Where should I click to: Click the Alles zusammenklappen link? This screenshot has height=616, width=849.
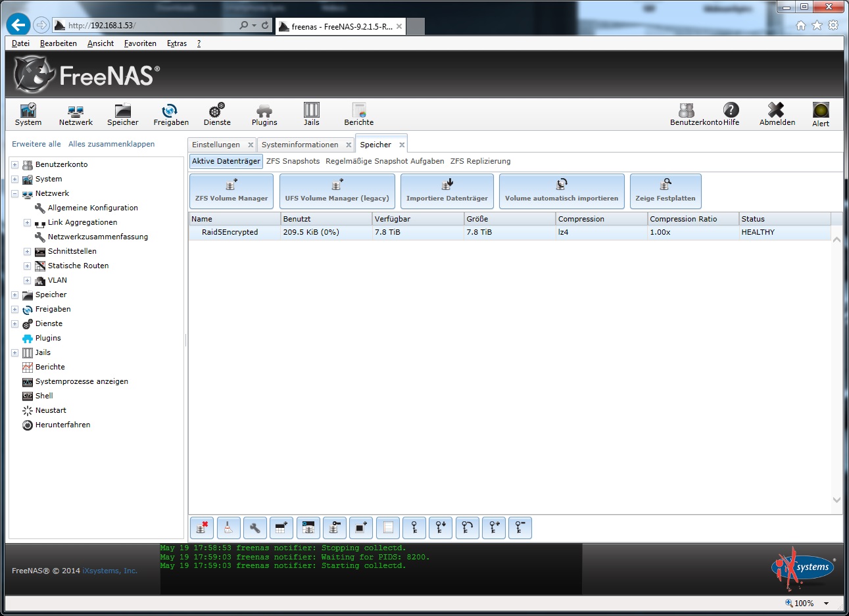[x=111, y=144]
